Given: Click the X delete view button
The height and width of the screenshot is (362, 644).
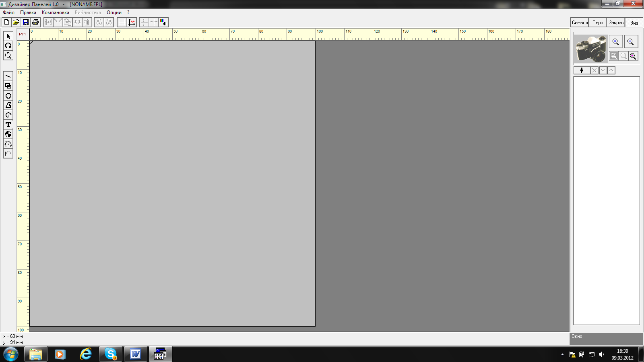Looking at the screenshot, I should (594, 70).
